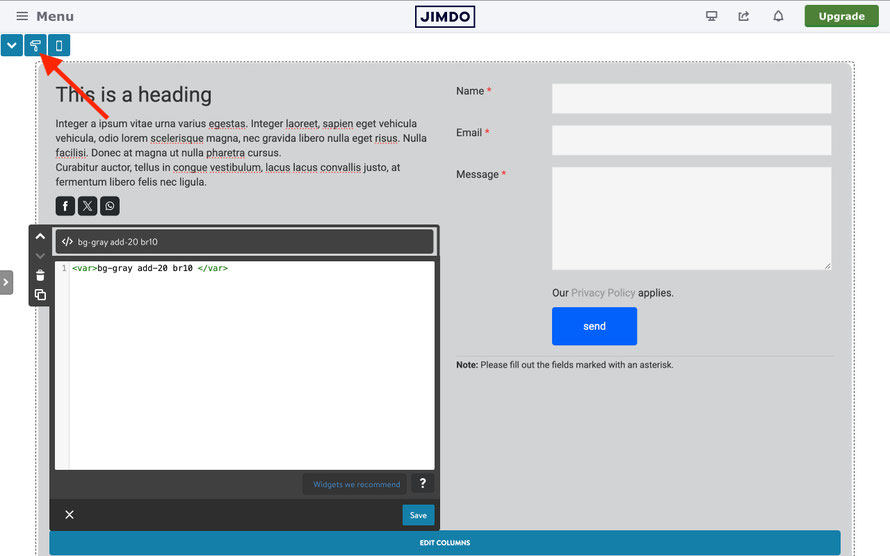The width and height of the screenshot is (890, 556).
Task: Close the widget editor with X
Action: point(69,515)
